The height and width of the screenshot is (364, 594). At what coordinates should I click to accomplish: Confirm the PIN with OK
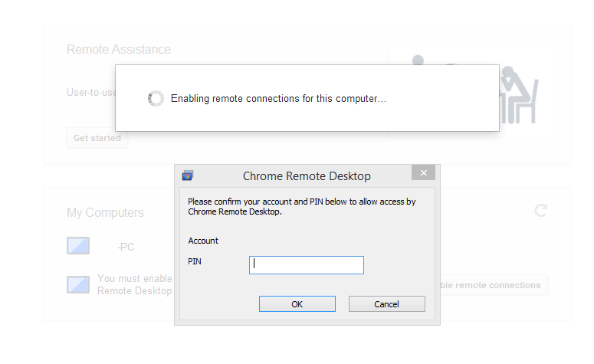click(297, 304)
